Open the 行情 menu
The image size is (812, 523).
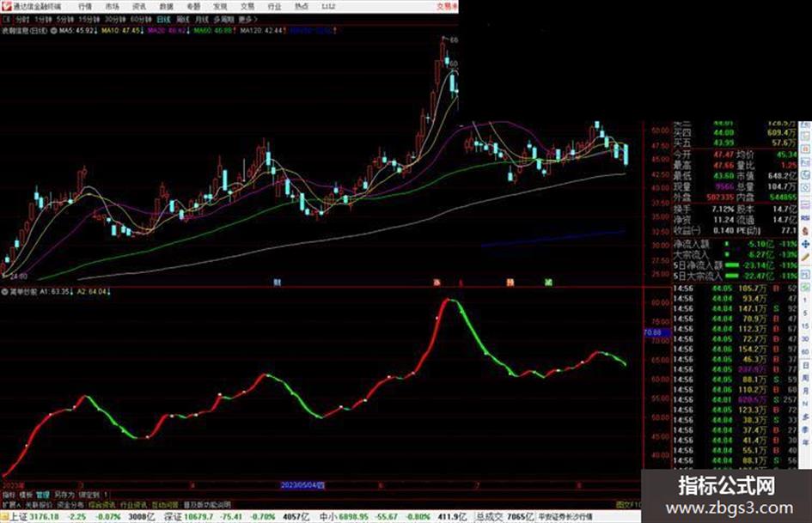(x=85, y=7)
